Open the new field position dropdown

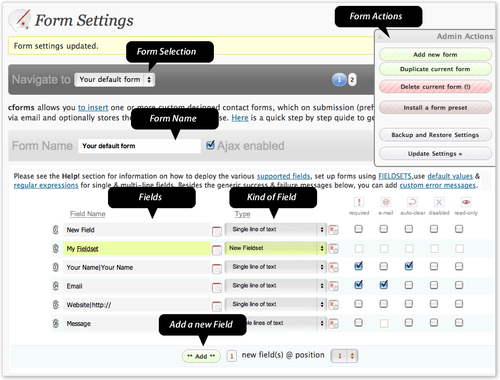[x=344, y=356]
